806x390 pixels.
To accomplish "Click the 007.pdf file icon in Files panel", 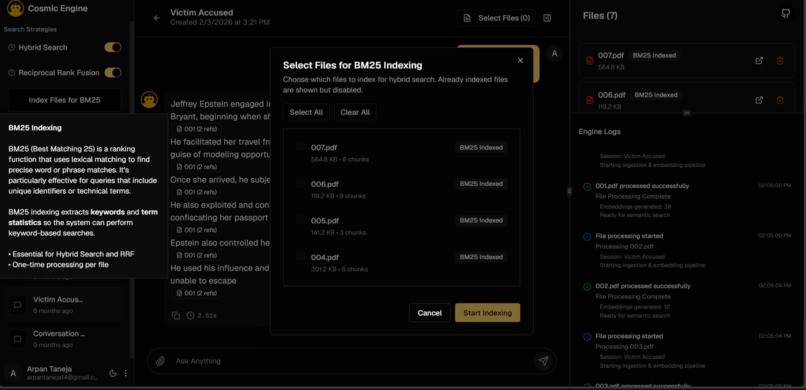I will 590,61.
